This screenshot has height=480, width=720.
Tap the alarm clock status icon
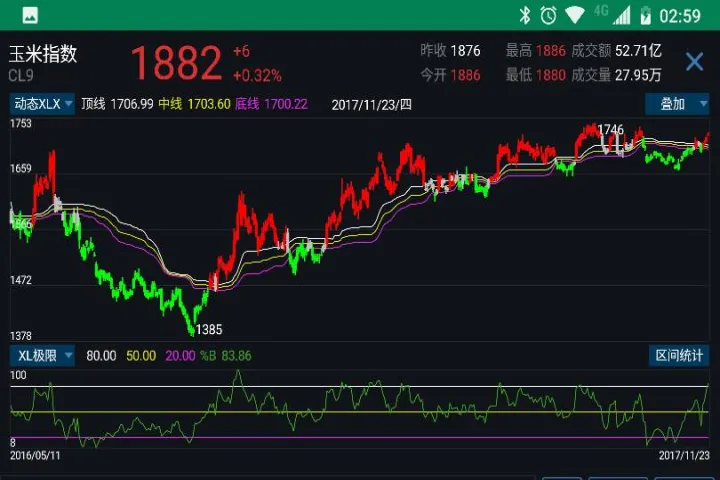point(548,15)
